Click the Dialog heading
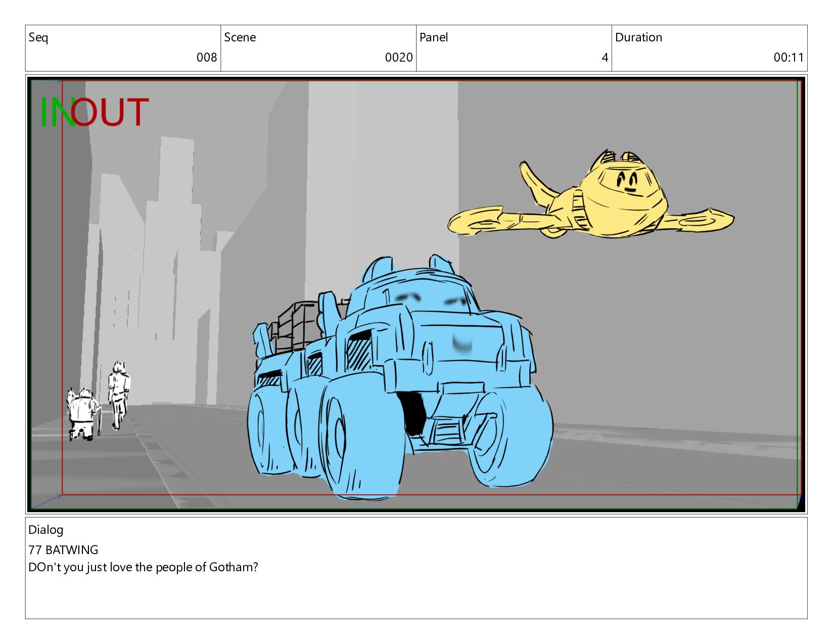834x644 pixels. (46, 530)
